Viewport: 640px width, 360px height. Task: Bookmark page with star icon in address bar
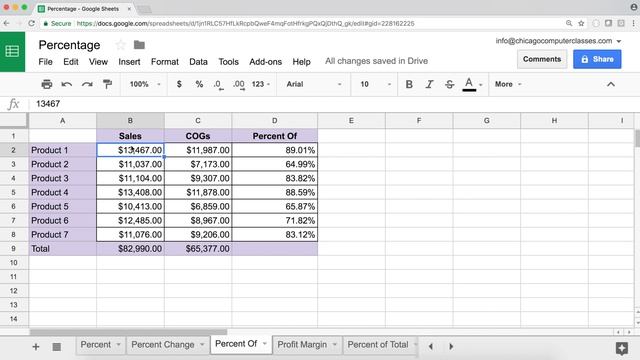(581, 23)
